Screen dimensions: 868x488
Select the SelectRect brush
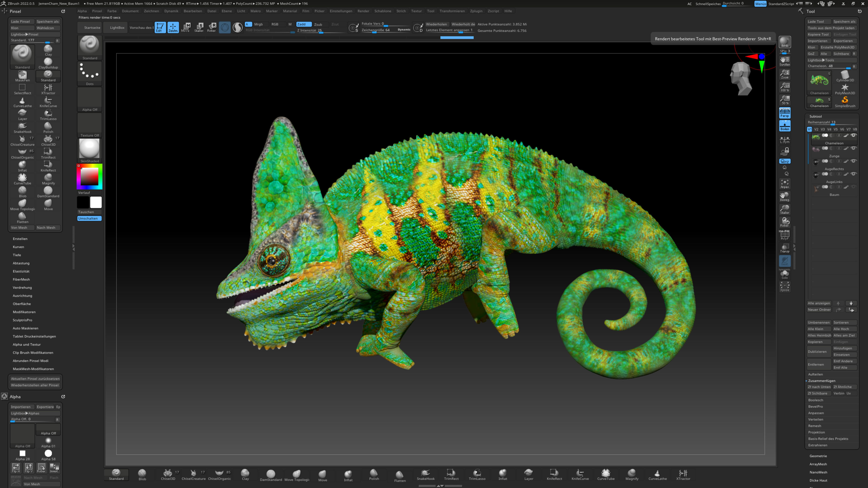point(22,89)
